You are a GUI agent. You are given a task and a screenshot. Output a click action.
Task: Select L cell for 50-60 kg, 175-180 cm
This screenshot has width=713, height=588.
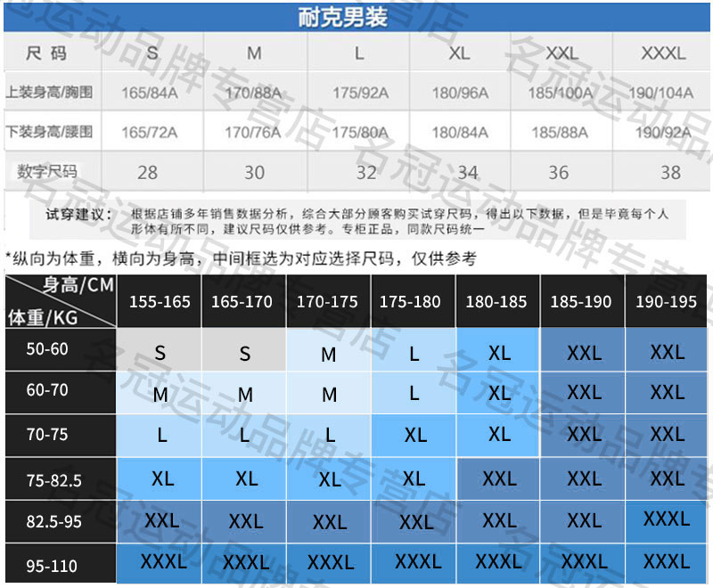click(414, 350)
